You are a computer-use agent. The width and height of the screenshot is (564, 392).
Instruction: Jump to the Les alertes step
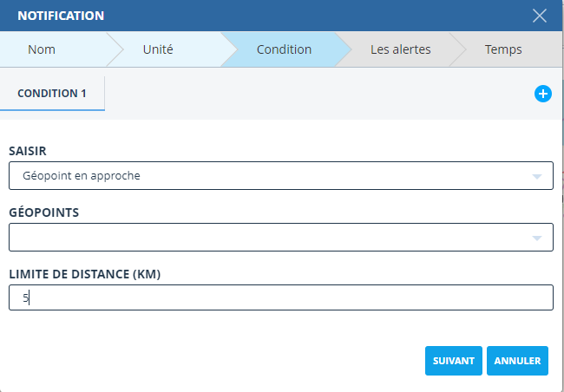400,49
